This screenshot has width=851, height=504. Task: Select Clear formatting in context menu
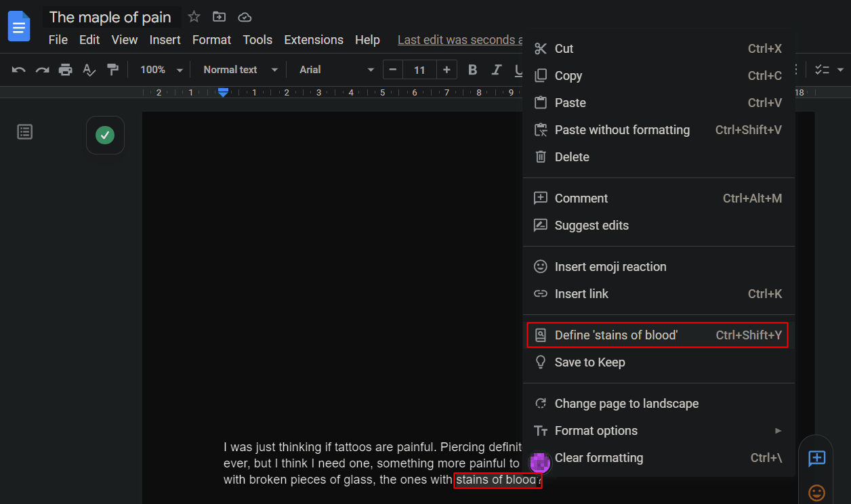(x=659, y=458)
